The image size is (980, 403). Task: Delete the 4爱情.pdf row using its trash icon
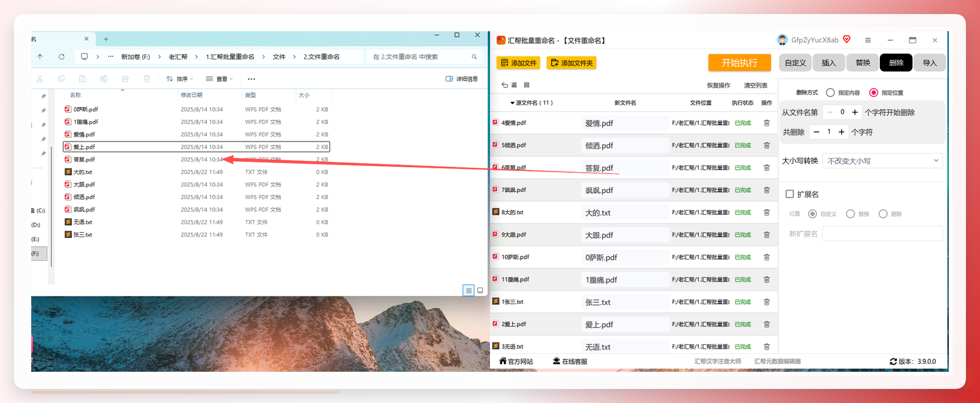(x=767, y=123)
